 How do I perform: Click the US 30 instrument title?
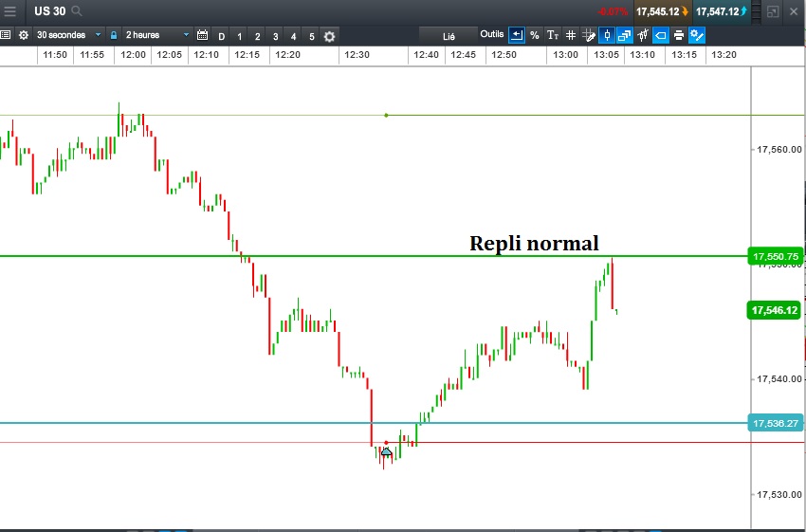50,11
